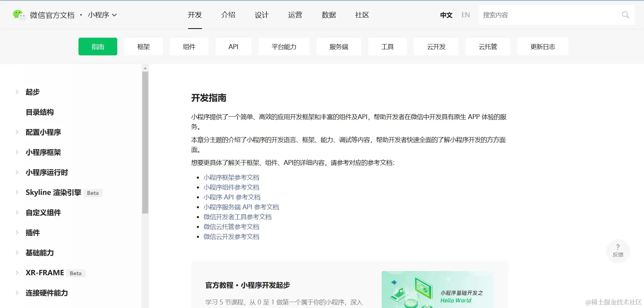
Task: Click the search magnifier icon
Action: coord(625,15)
